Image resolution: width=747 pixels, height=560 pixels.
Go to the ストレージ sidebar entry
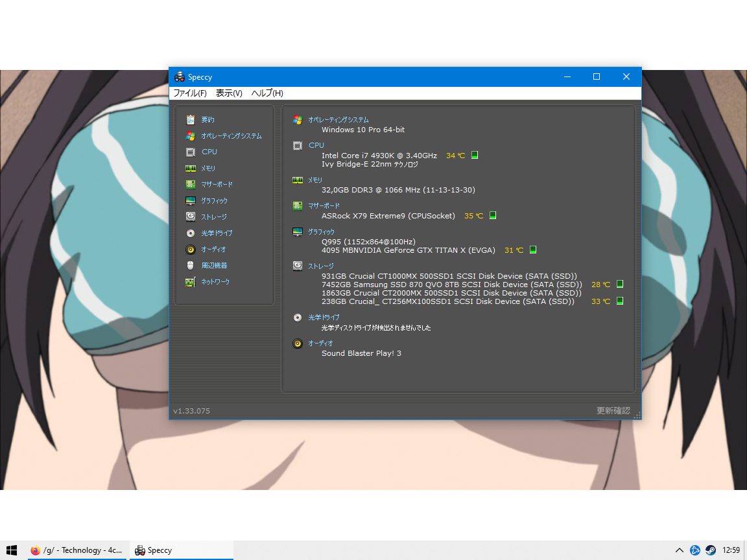(x=214, y=216)
